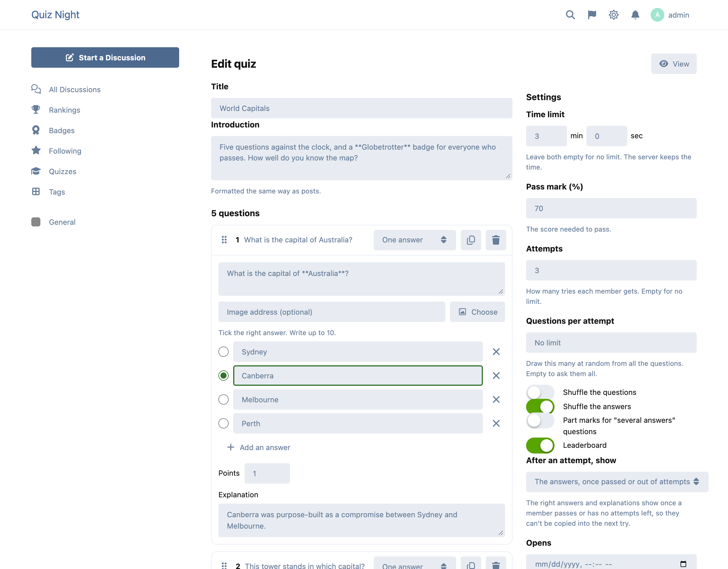The height and width of the screenshot is (569, 728).
Task: Open Rankings in the sidebar
Action: [x=64, y=110]
